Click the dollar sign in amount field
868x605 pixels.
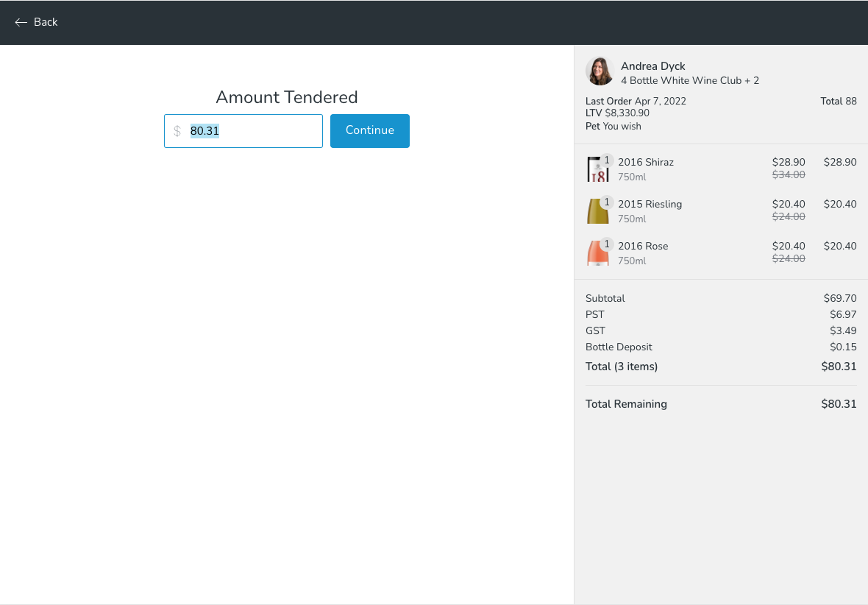point(177,131)
